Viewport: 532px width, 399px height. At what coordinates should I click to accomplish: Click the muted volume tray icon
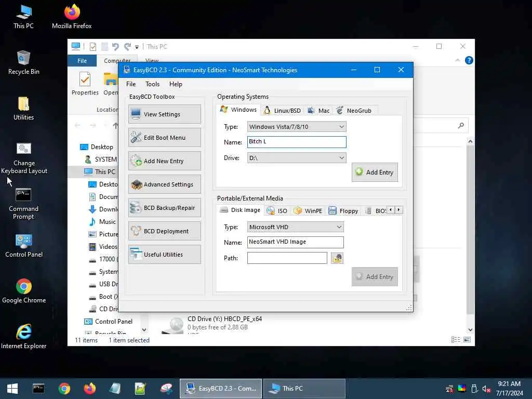pyautogui.click(x=486, y=389)
